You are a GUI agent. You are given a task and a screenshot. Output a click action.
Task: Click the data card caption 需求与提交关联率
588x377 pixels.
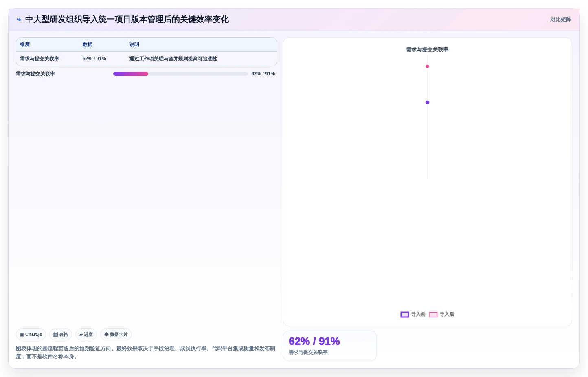coord(308,353)
